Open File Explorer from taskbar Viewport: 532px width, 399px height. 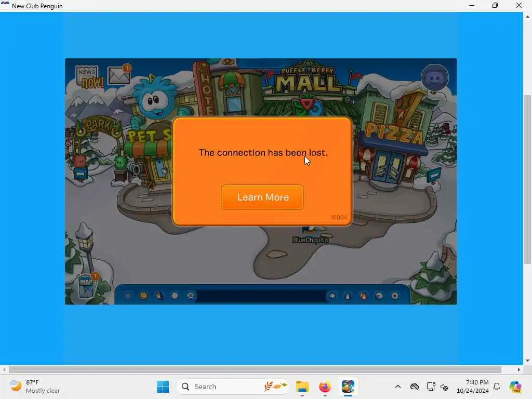click(x=302, y=387)
